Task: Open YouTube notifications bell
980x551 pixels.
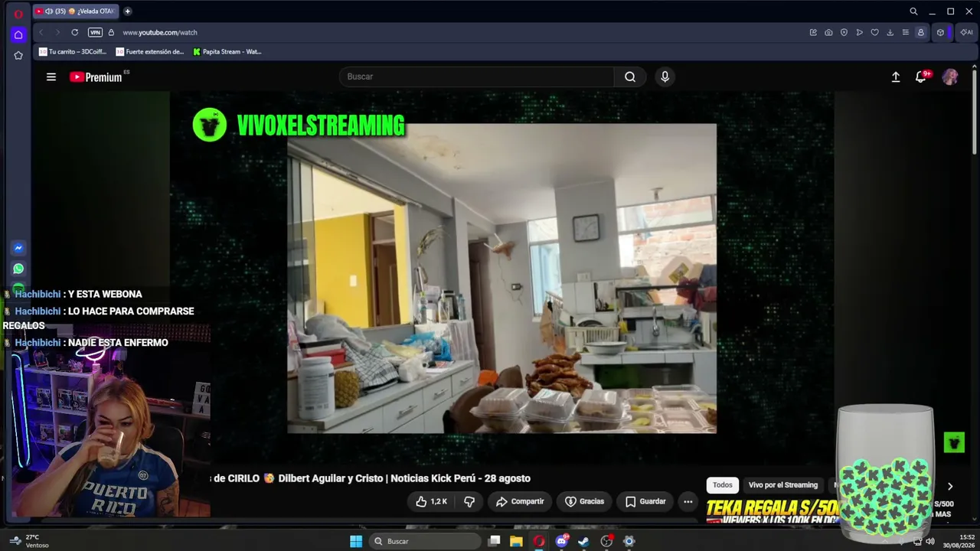Action: tap(921, 77)
